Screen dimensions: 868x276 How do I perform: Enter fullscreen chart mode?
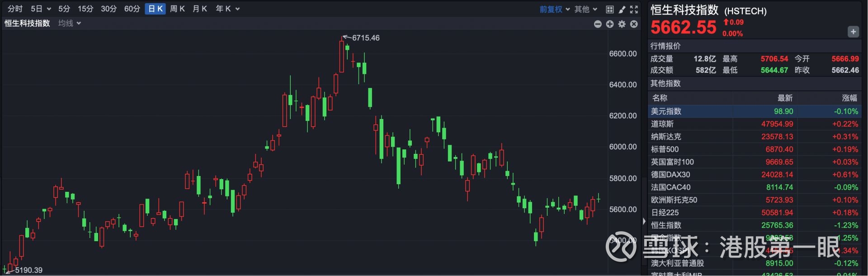[634, 9]
